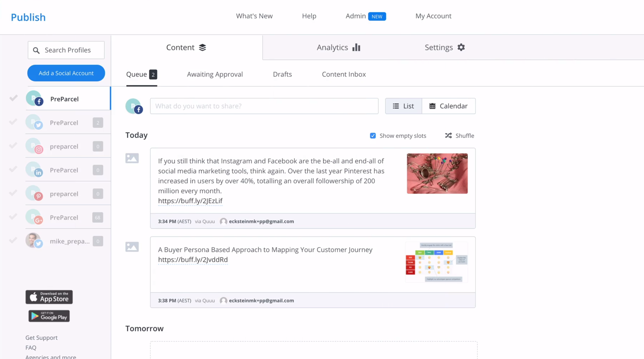
Task: Toggle checkmark beside PreParcel Facebook profile
Action: pos(13,98)
